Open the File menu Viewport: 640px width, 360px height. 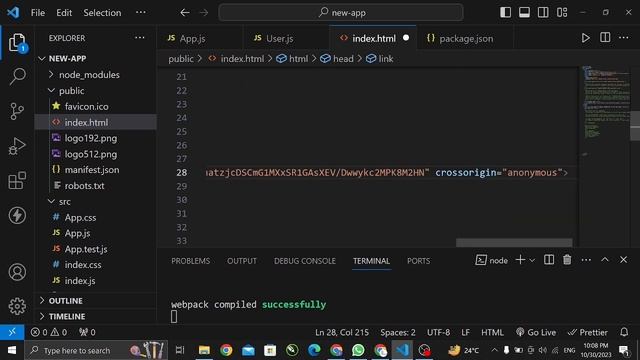(38, 13)
